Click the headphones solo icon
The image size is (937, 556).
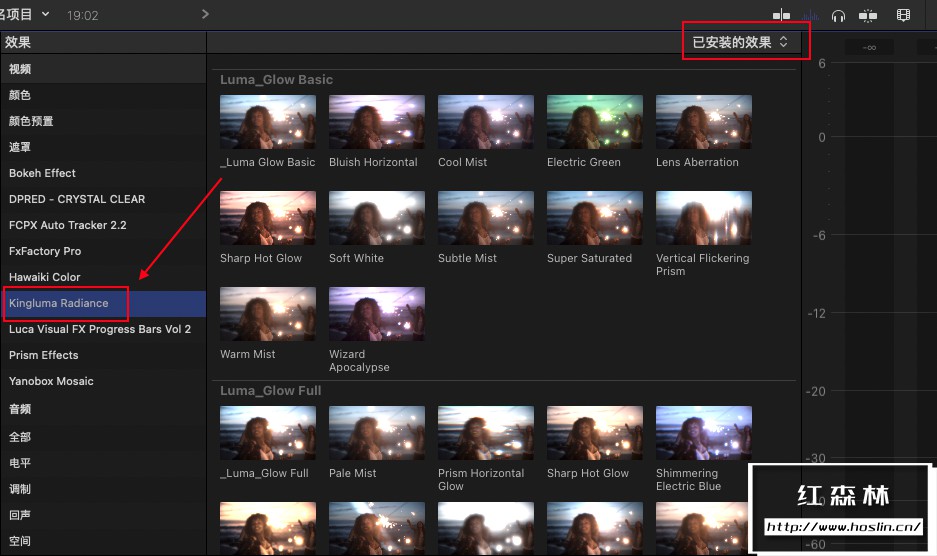[x=838, y=16]
